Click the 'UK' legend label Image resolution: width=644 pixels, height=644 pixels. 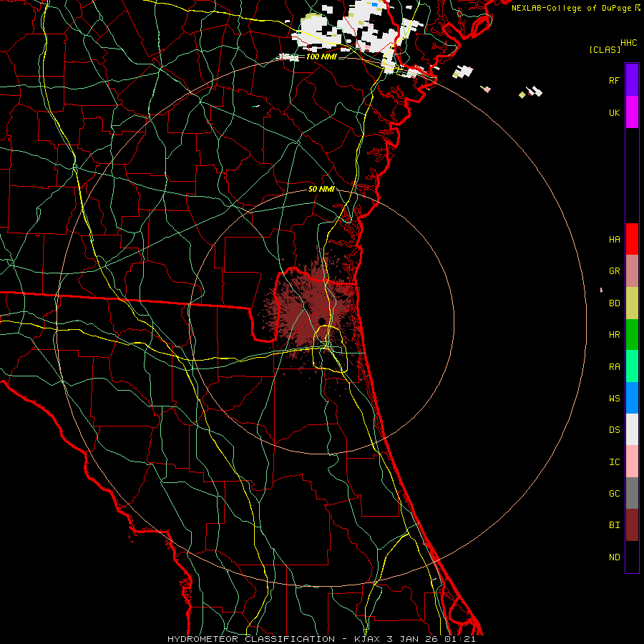coord(614,112)
